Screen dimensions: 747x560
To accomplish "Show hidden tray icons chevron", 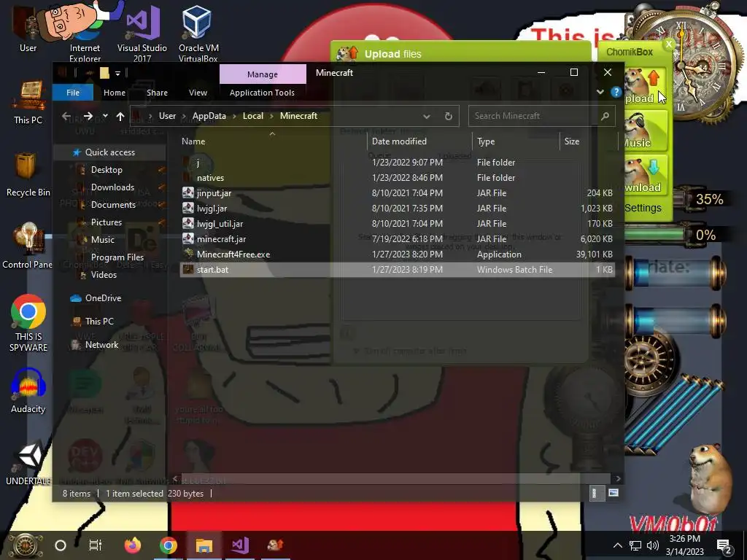I will (x=617, y=545).
